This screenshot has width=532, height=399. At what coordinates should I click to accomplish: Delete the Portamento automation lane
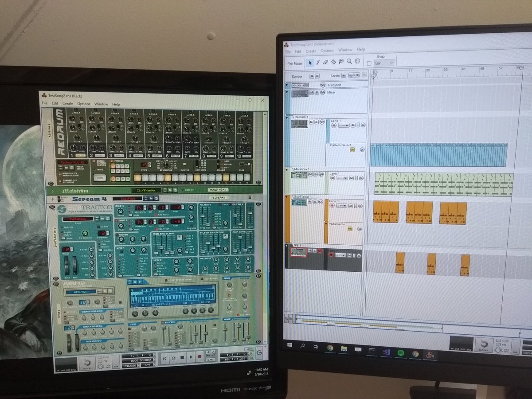pos(360,229)
